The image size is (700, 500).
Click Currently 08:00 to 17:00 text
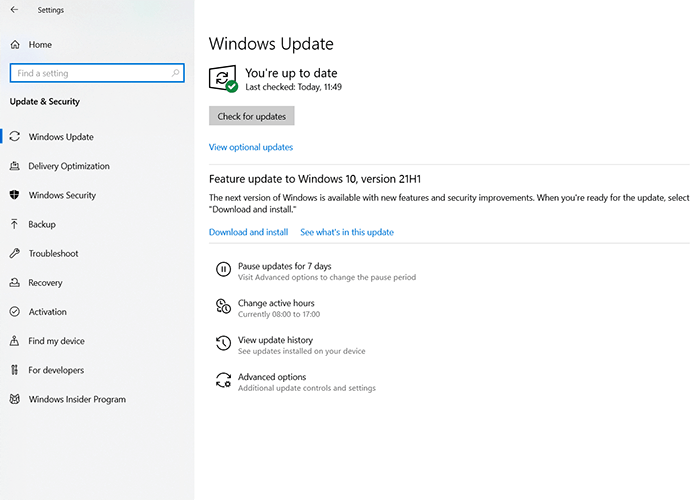[x=279, y=314]
